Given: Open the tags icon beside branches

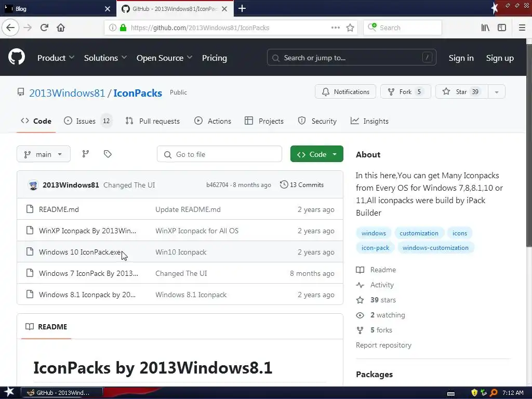Looking at the screenshot, I should [108, 154].
